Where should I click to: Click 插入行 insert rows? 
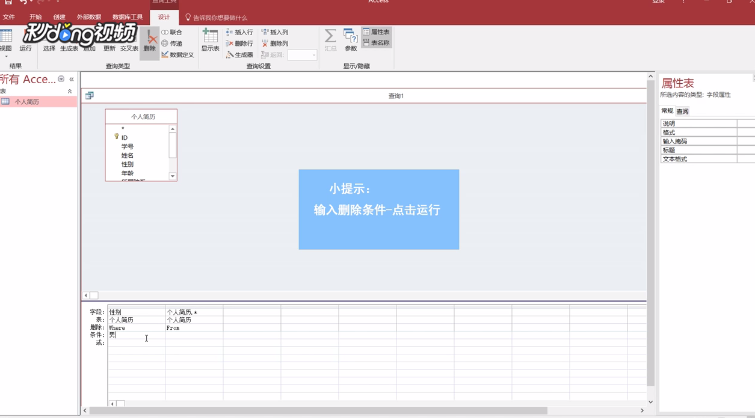click(x=239, y=32)
